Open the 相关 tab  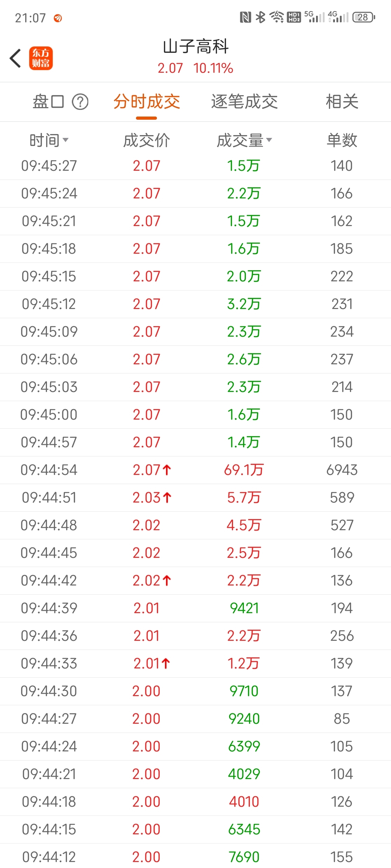click(x=342, y=102)
